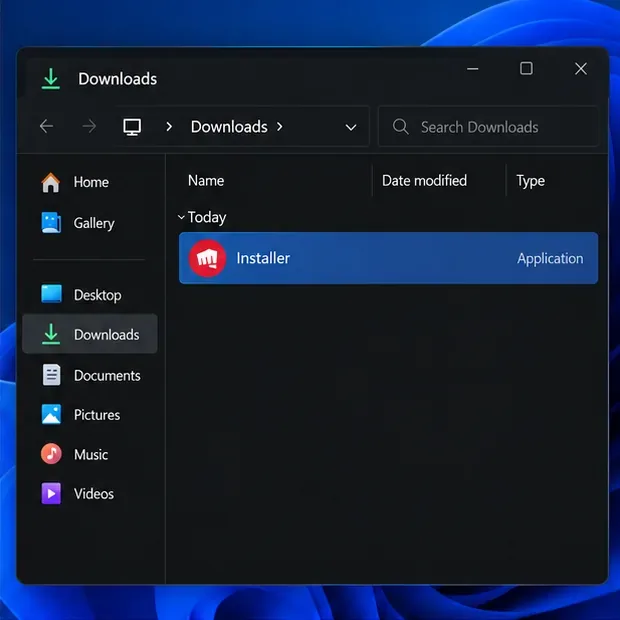Sort by Date modified column header
Screen dimensions: 620x620
point(424,181)
